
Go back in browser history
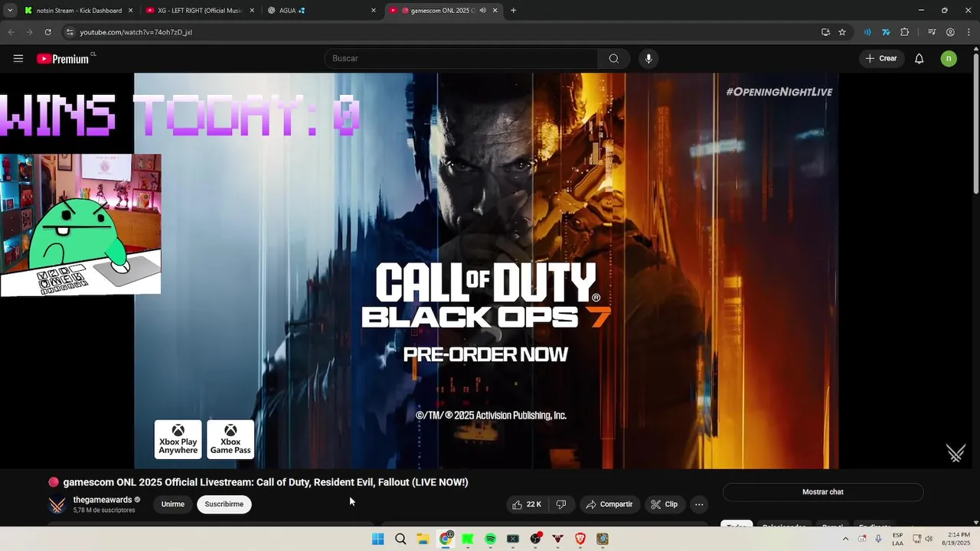(x=11, y=32)
